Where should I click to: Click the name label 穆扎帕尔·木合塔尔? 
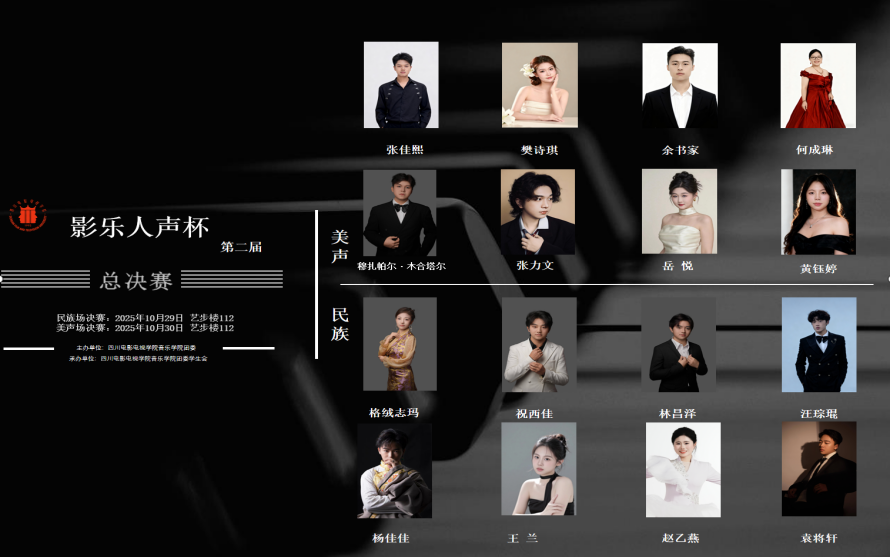(x=401, y=267)
